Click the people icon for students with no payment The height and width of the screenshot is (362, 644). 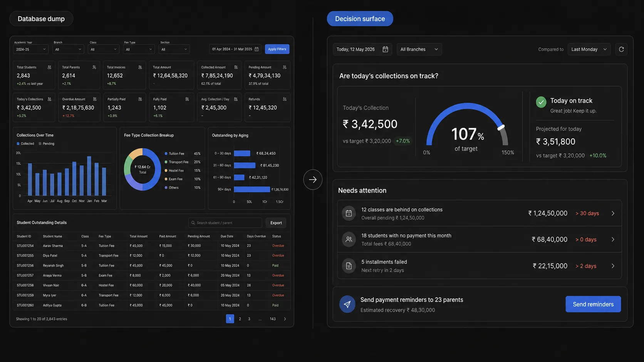[x=349, y=239]
